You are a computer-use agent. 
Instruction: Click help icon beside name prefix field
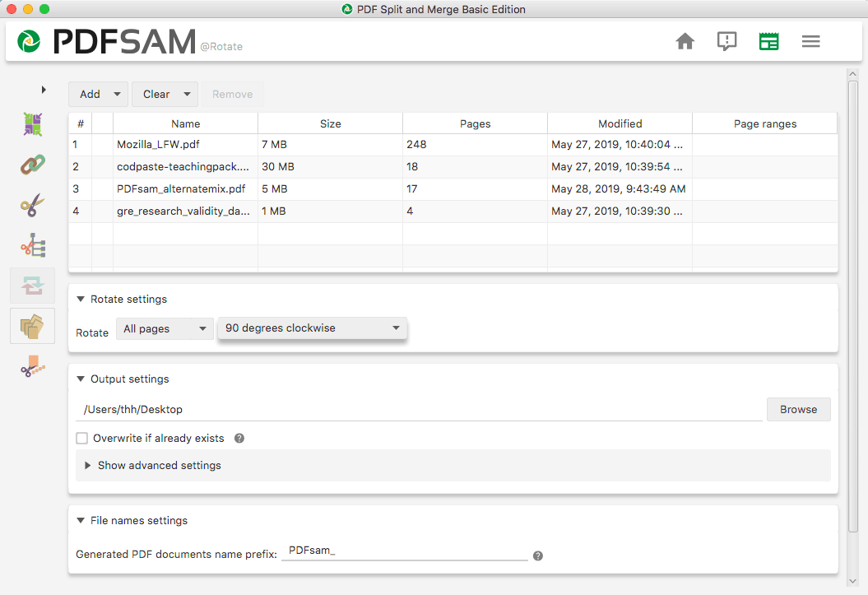click(538, 555)
